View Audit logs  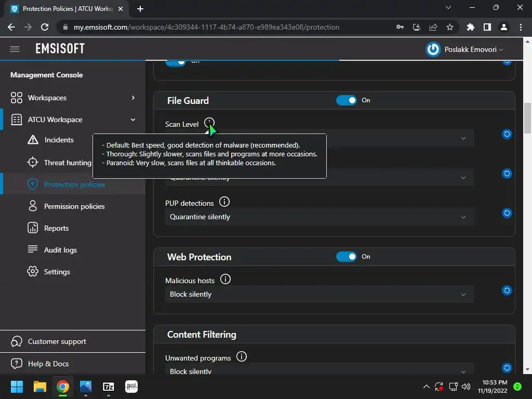pyautogui.click(x=60, y=250)
